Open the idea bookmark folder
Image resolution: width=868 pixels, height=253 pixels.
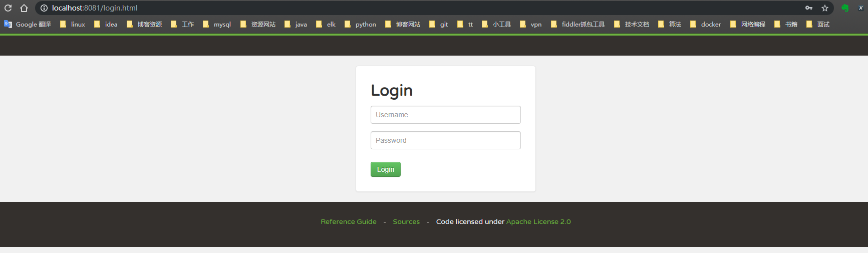[x=106, y=24]
